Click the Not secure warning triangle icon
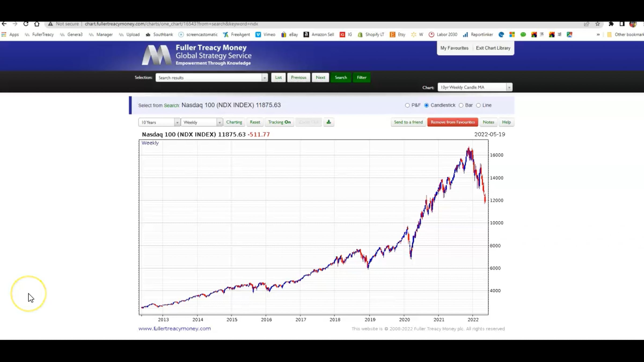644x362 pixels. pos(50,24)
